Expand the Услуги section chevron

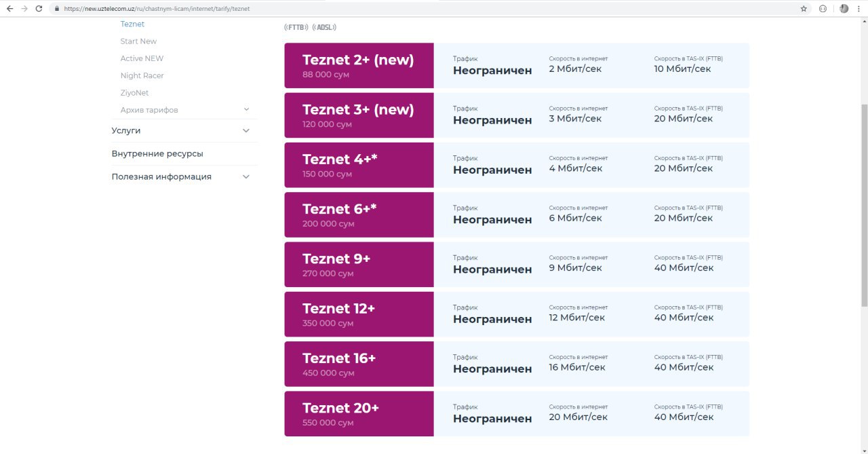coord(246,130)
